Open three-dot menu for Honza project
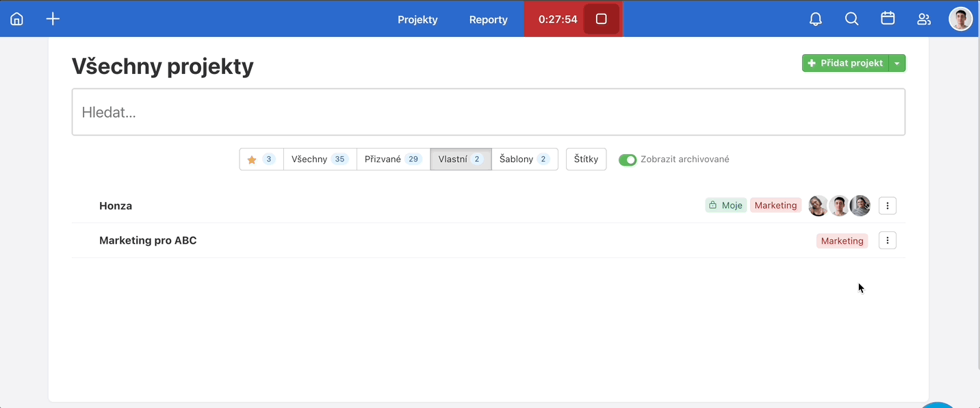 pyautogui.click(x=888, y=205)
